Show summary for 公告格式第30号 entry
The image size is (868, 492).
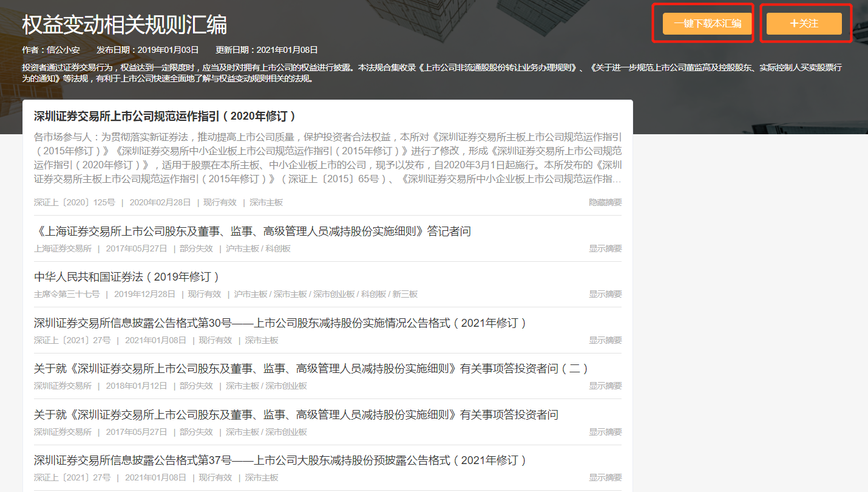605,340
